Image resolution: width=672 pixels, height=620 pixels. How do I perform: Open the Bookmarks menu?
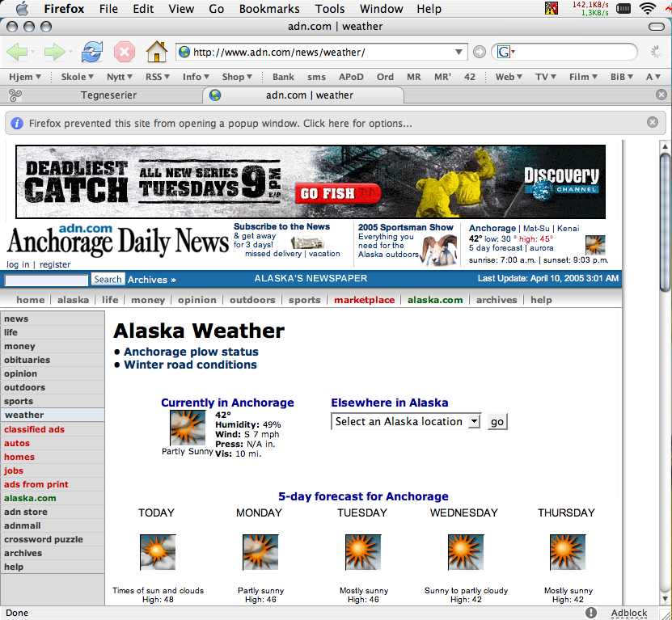point(269,9)
